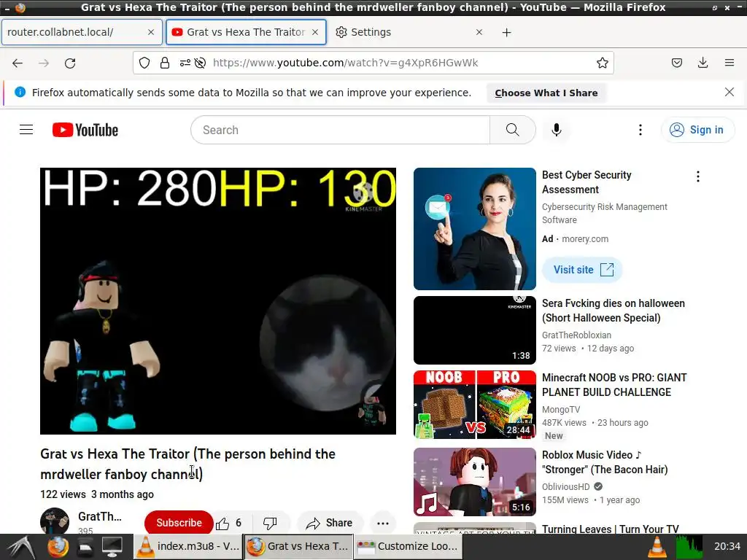Click the YouTube search magnifier button

(513, 130)
